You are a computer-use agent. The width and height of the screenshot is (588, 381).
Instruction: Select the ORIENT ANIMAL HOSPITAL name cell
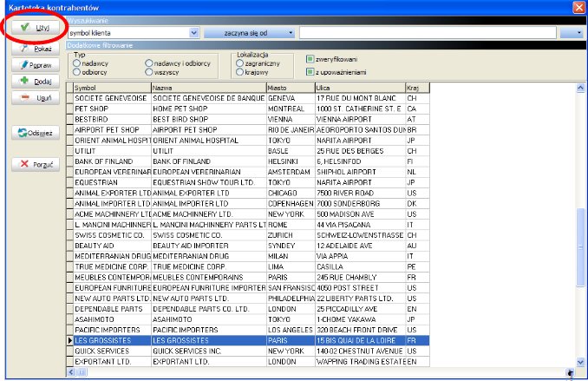pos(209,141)
